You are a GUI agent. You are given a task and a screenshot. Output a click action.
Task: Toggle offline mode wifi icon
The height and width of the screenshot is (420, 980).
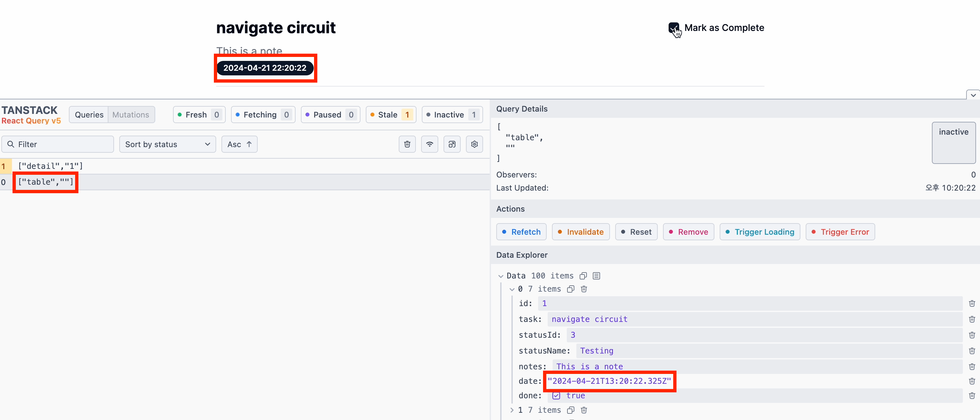click(x=429, y=144)
